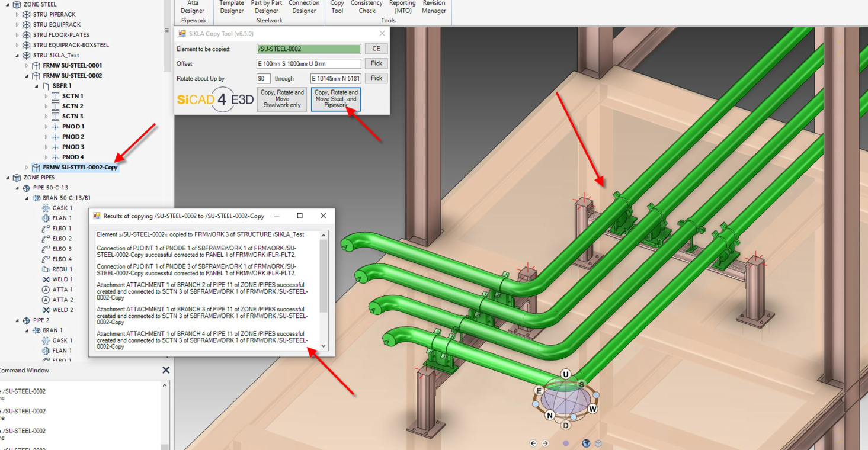Click North on the orientation compass
This screenshot has width=868, height=450.
pyautogui.click(x=549, y=414)
